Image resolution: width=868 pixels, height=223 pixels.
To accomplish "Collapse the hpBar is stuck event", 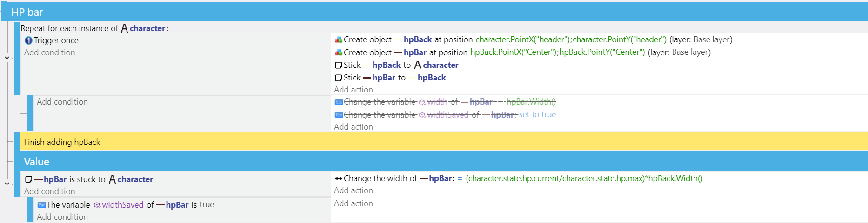I will coord(7,184).
